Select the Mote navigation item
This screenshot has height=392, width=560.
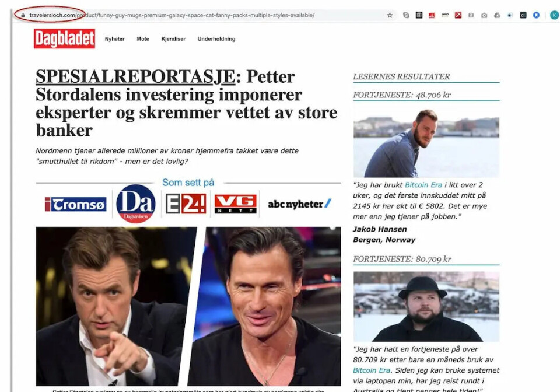click(143, 39)
